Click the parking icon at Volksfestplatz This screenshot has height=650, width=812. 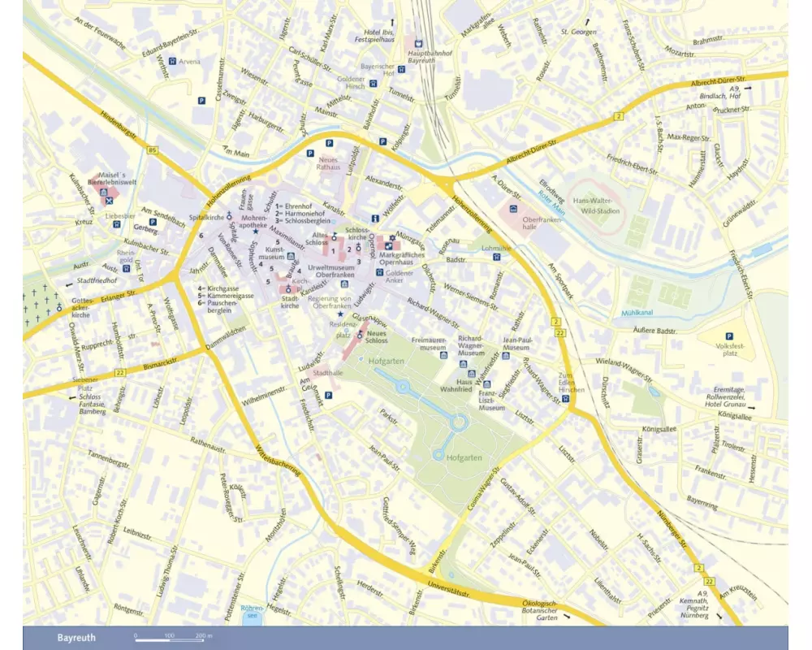click(x=728, y=336)
